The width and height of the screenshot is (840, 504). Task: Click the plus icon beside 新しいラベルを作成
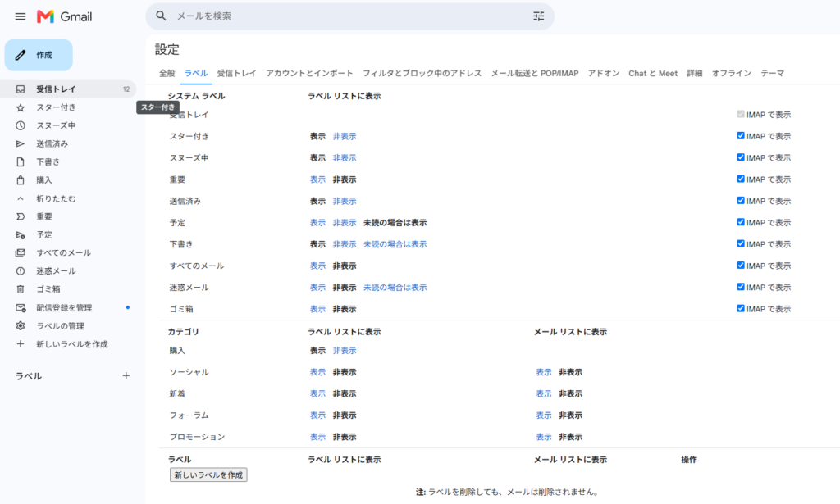(x=21, y=344)
